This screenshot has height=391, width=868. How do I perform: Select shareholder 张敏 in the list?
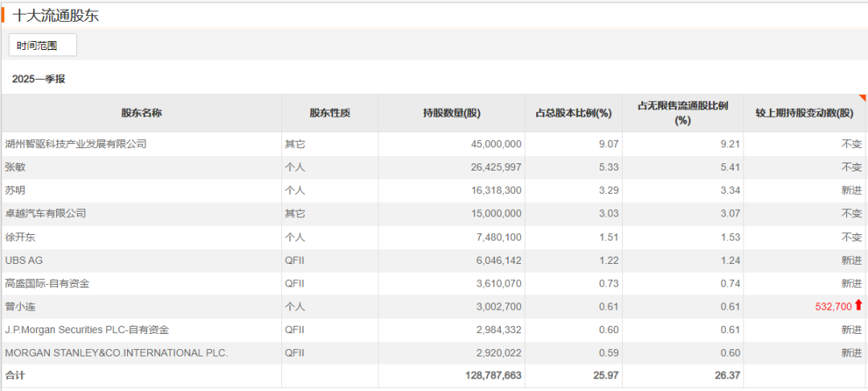14,167
